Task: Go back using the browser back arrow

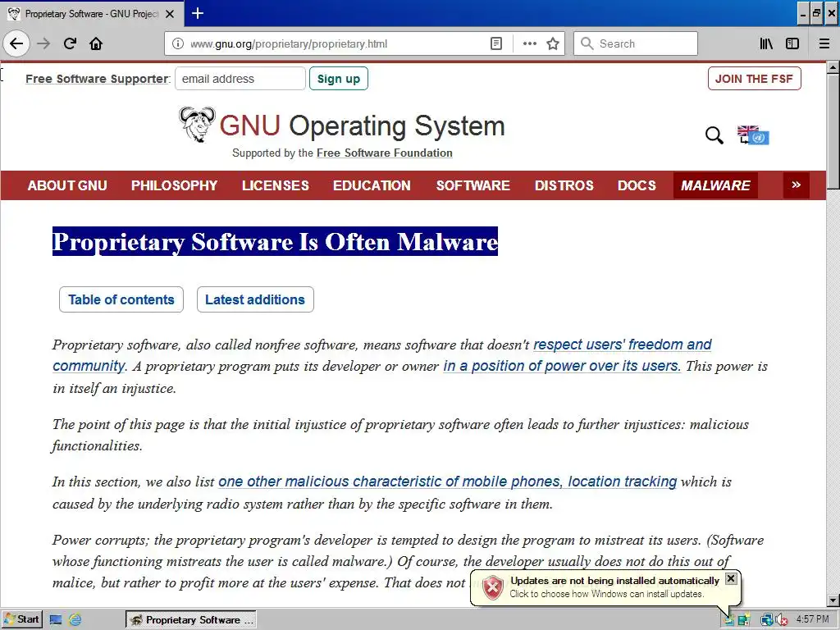Action: coord(16,43)
